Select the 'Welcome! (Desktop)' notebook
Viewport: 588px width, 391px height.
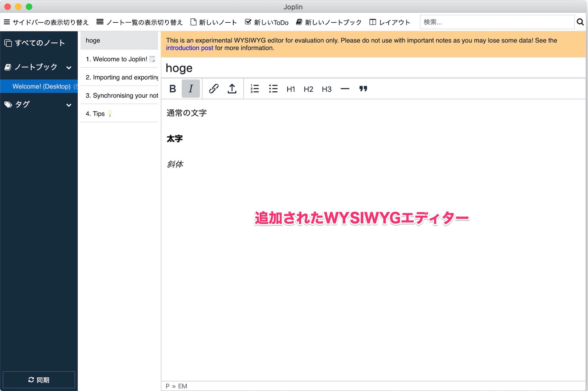click(39, 86)
